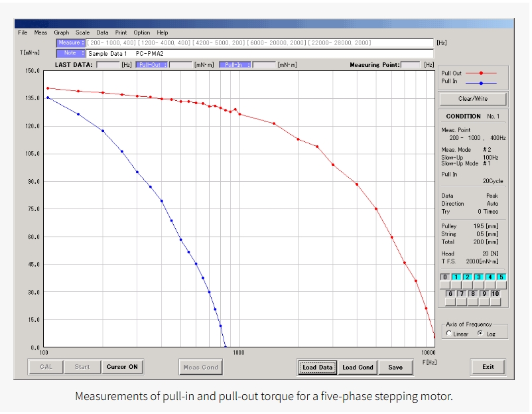The height and width of the screenshot is (414, 532).
Task: Click the blank button under condition 6
Action: point(450,301)
